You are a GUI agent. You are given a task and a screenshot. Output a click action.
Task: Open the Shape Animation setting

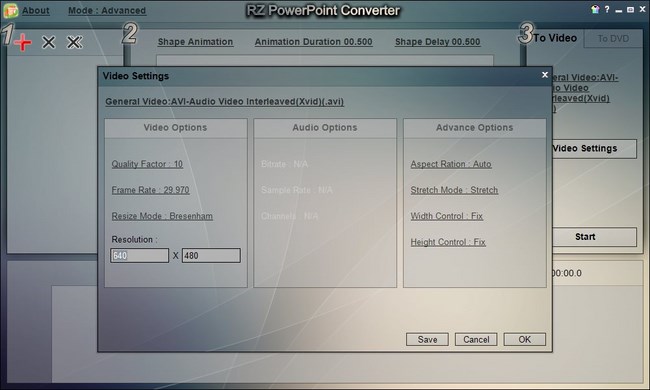[x=195, y=42]
